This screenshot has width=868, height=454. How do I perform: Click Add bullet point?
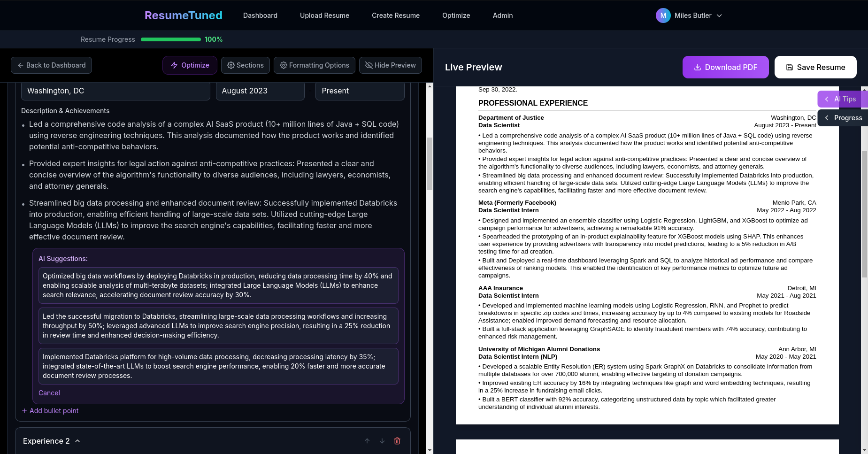pyautogui.click(x=50, y=411)
